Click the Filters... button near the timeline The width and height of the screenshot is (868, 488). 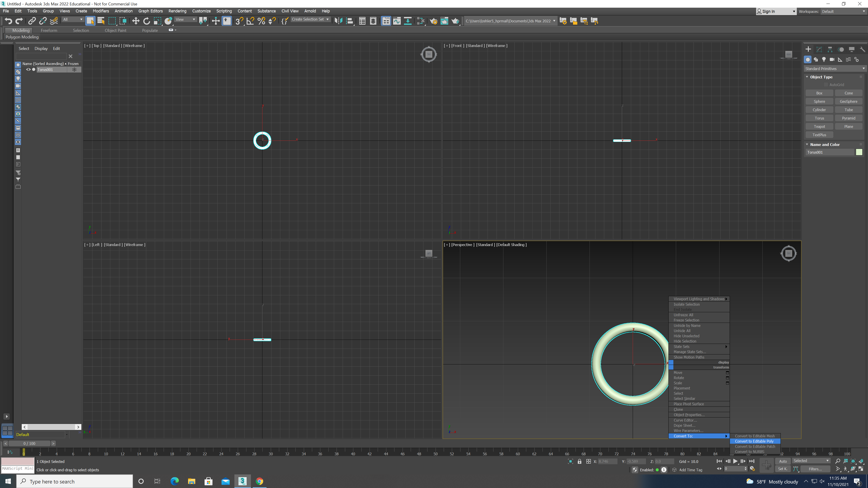[815, 469]
